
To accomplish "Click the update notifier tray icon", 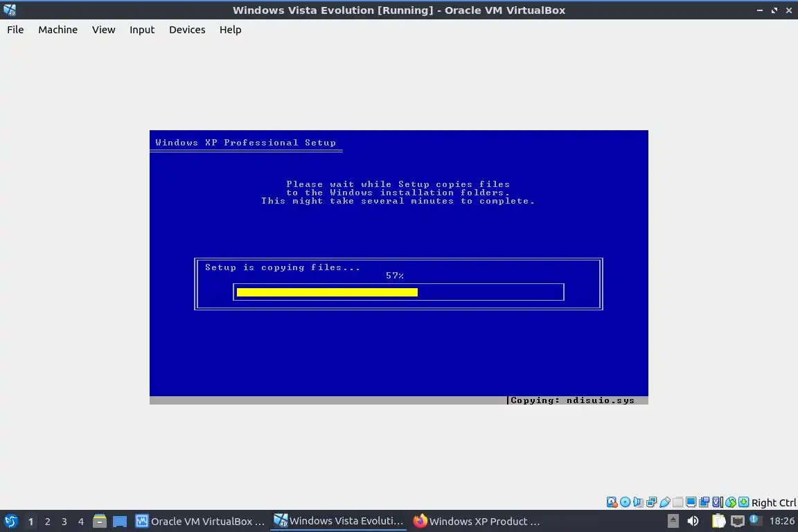I will (755, 520).
